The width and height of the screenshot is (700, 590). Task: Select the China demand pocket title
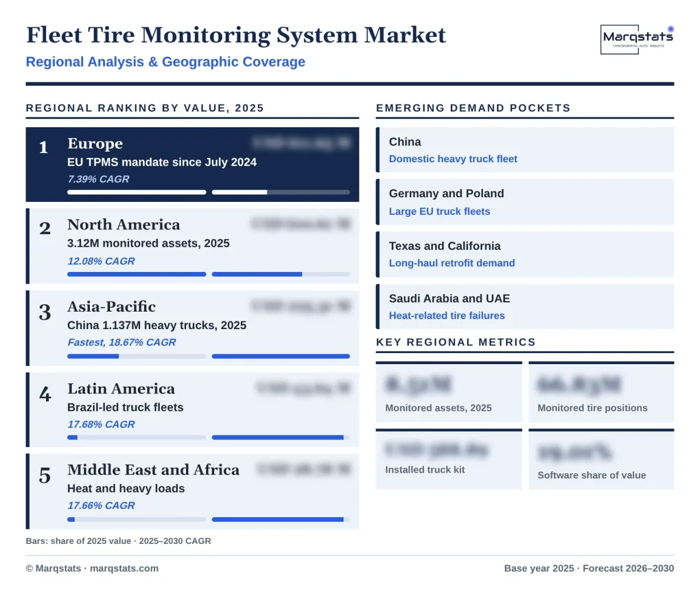[405, 142]
